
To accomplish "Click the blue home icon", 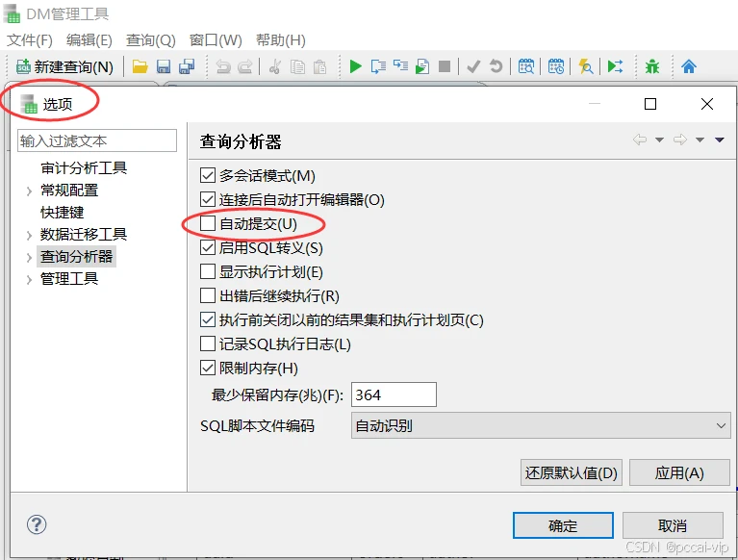I will pos(689,66).
